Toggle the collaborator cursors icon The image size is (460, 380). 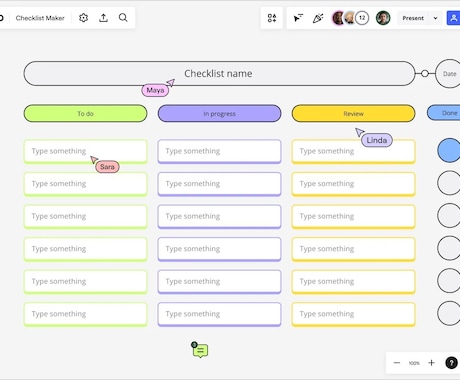298,18
